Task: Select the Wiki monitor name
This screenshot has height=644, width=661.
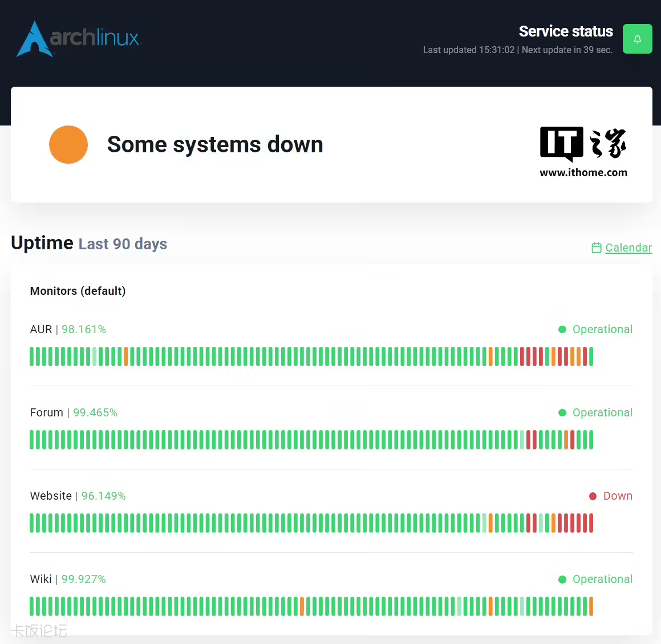Action: click(x=40, y=580)
